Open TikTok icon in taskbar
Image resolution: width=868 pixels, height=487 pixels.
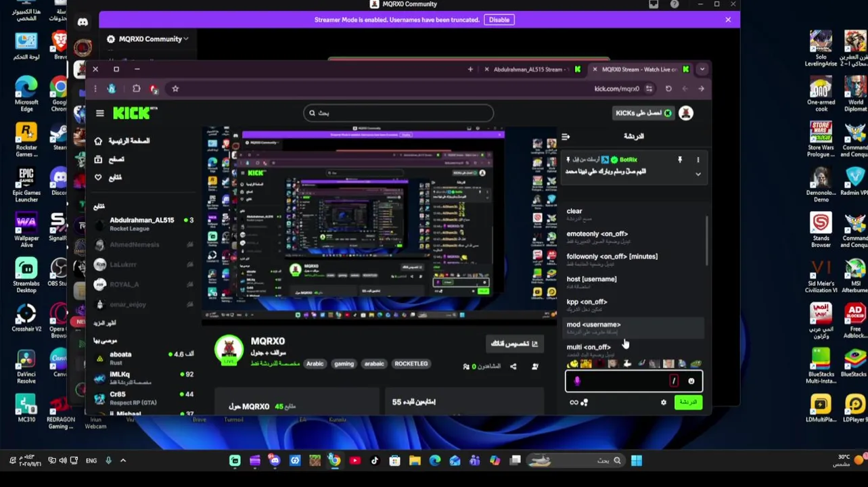[x=375, y=461]
